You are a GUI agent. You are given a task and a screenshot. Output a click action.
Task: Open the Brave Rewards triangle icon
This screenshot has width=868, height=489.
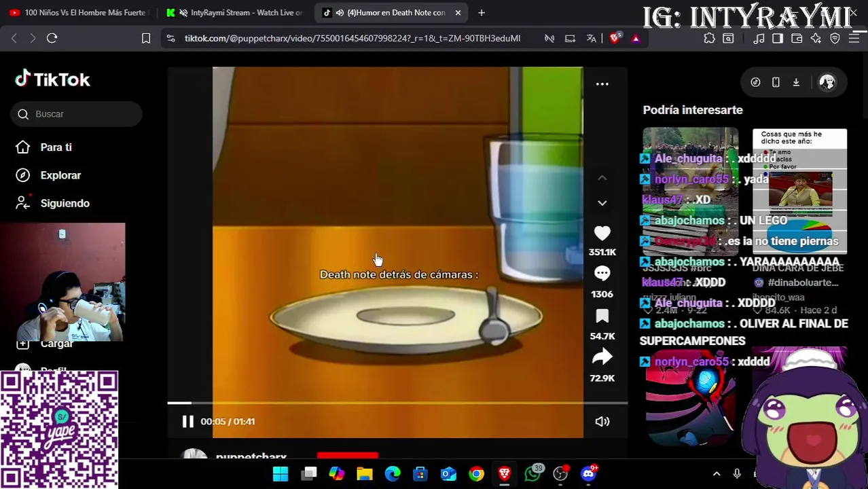click(x=636, y=38)
